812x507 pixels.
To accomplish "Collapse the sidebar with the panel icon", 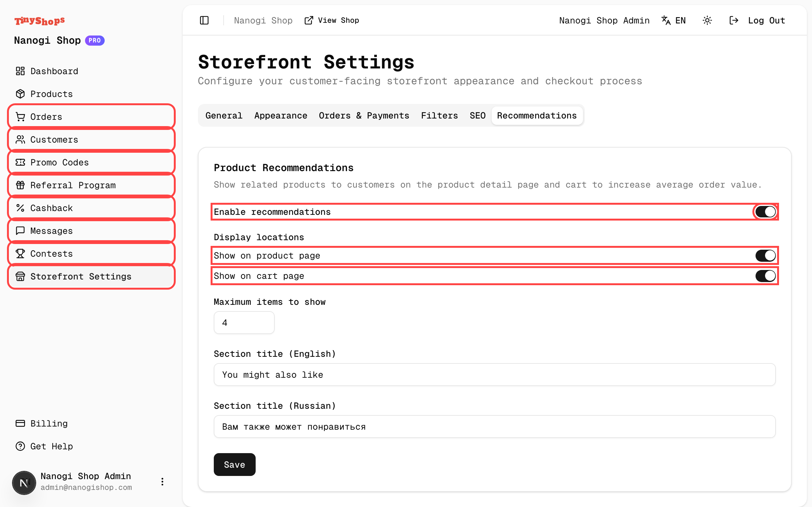I will [x=204, y=20].
